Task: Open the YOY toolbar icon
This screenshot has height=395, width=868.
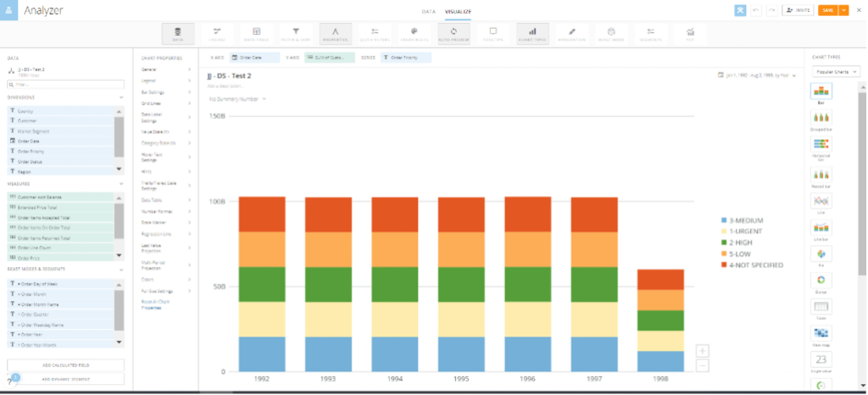Action: (690, 34)
